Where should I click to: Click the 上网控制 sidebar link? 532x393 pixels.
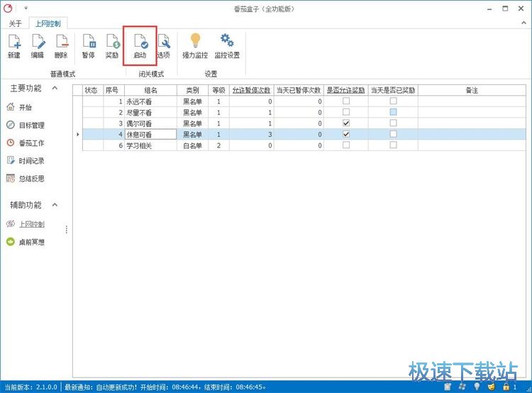click(x=31, y=224)
